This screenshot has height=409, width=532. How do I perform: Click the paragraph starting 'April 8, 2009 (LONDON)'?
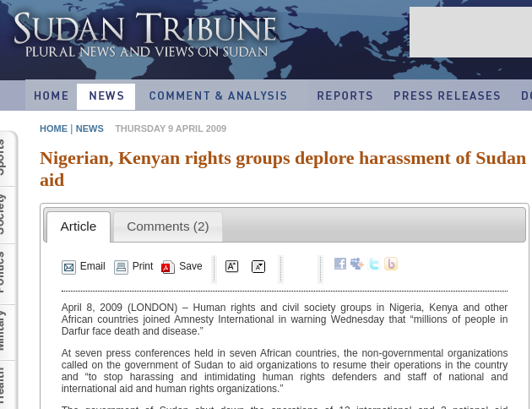285,319
